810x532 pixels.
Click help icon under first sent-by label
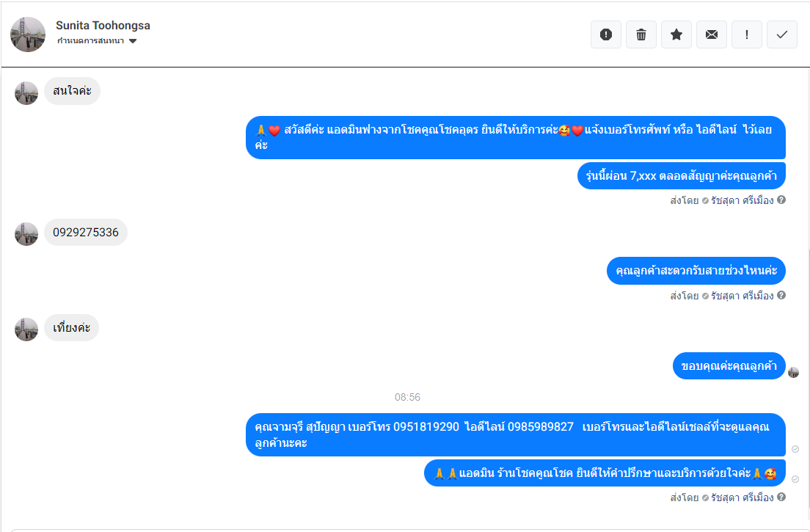click(781, 200)
